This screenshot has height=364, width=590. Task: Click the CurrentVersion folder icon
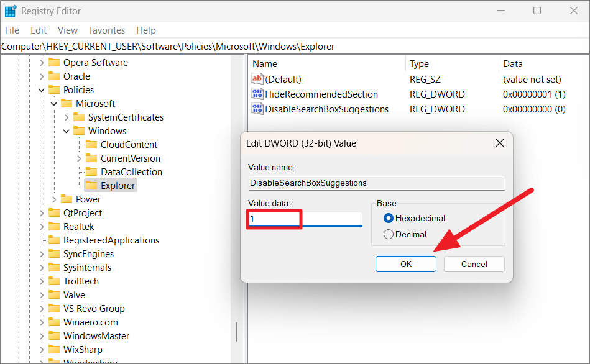pyautogui.click(x=91, y=158)
